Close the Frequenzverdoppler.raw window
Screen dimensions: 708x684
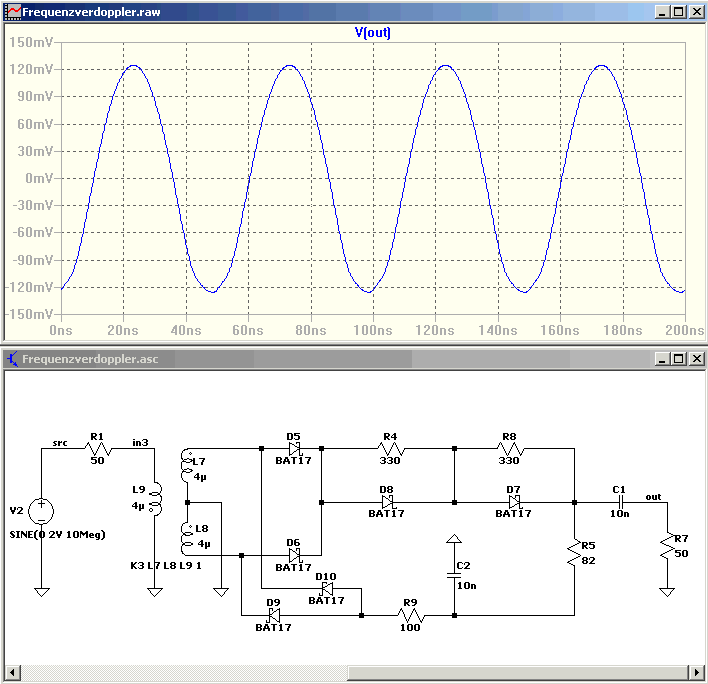696,12
